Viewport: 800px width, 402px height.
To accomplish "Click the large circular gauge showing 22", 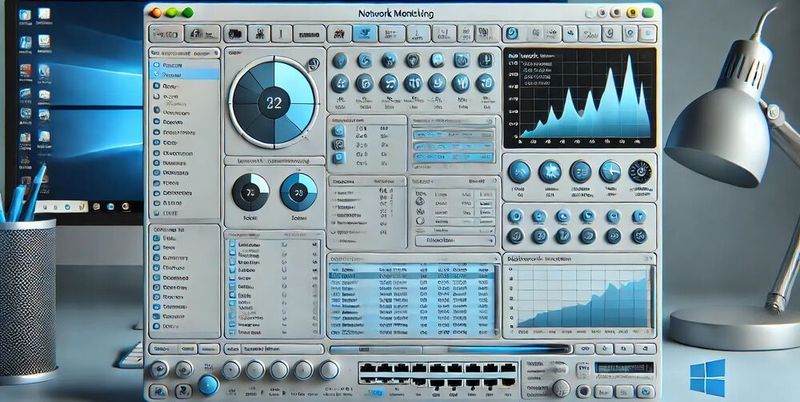I will pos(273,100).
